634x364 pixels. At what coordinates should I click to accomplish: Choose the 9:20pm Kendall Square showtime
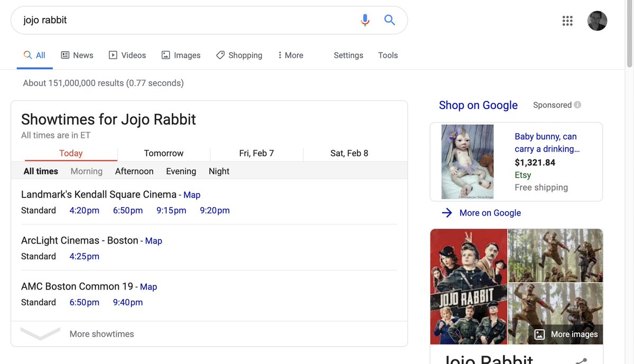[215, 210]
